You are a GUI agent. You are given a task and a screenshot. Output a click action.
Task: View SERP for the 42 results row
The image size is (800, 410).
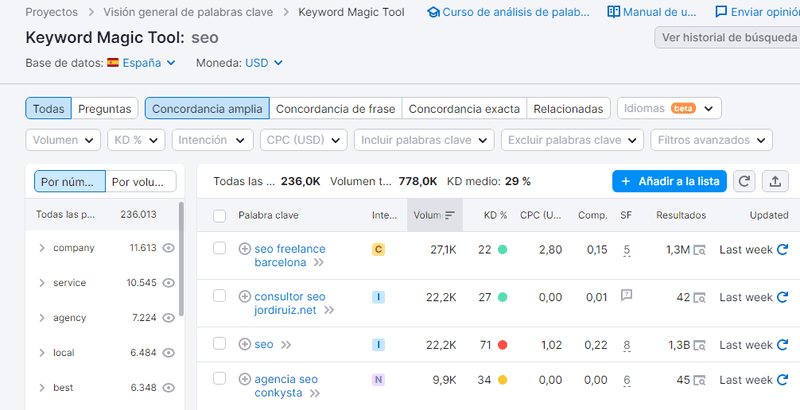point(699,297)
